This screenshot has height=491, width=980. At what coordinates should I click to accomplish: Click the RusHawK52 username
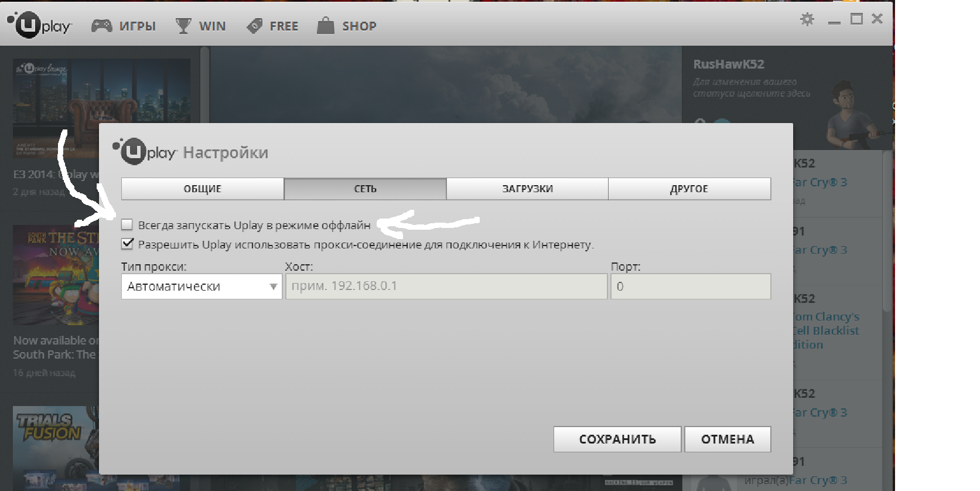(729, 64)
